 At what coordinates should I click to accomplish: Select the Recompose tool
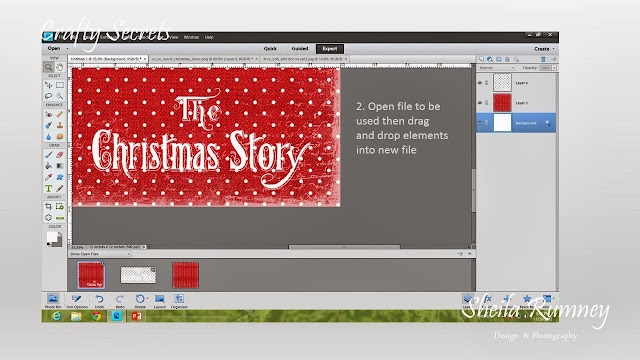[60, 207]
